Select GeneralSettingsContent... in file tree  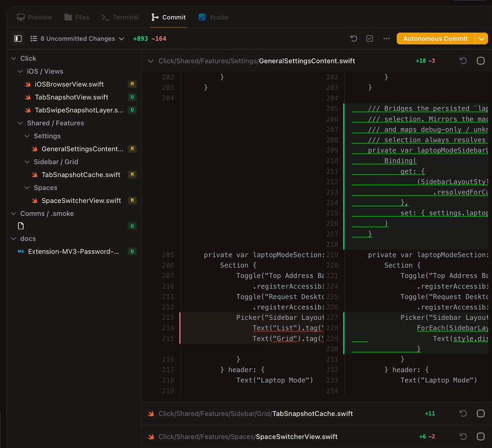82,149
